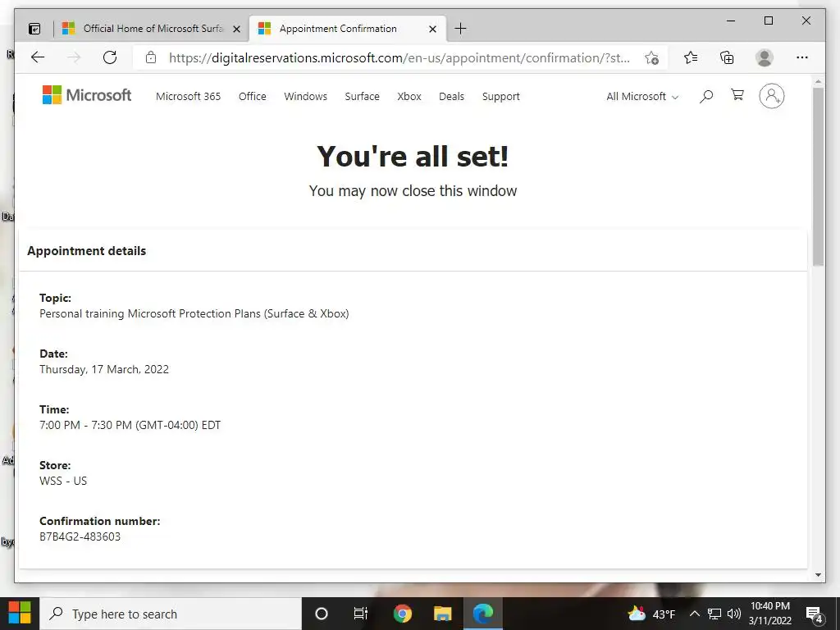Open Cortana circle icon on taskbar
Screen dimensions: 840x630
coord(322,614)
